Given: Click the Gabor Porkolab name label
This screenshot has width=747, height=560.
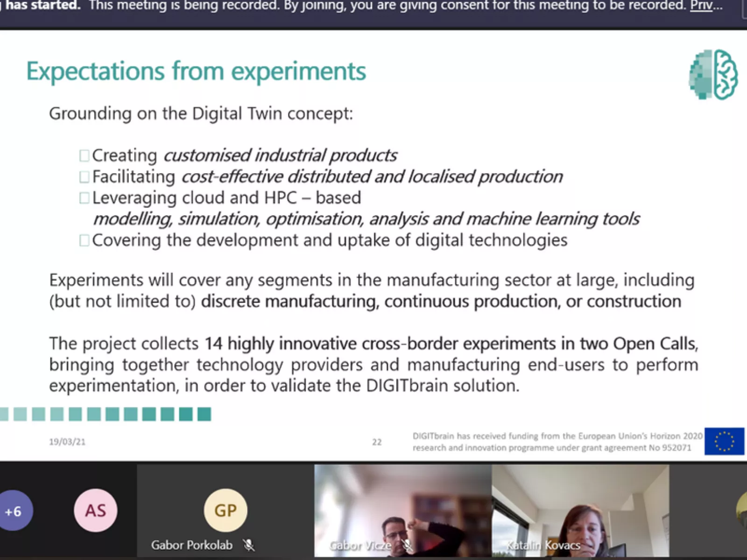Looking at the screenshot, I should click(x=191, y=545).
